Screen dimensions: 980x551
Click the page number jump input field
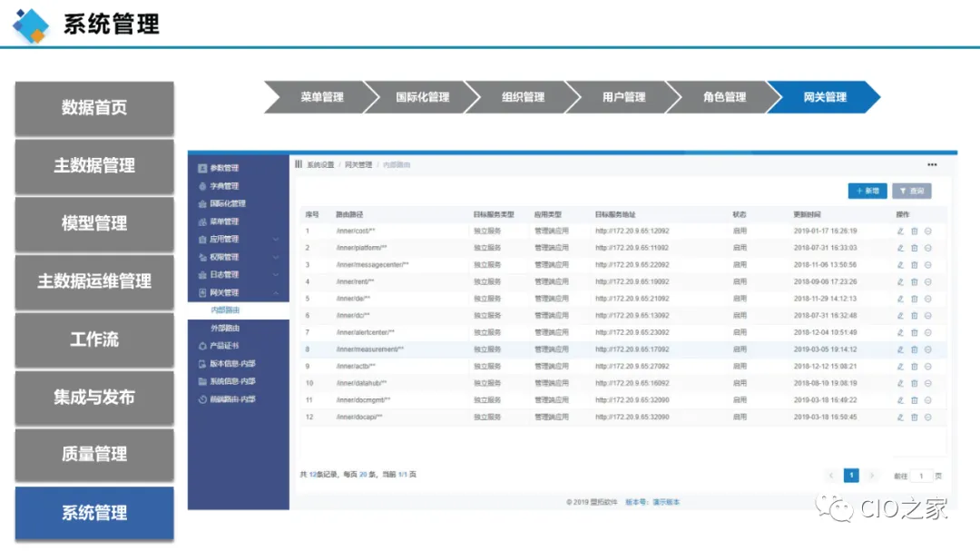pyautogui.click(x=921, y=476)
